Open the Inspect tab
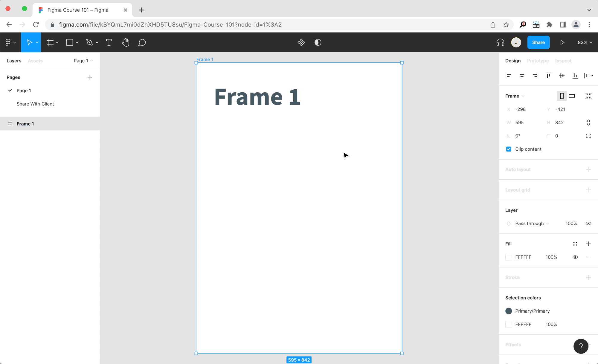Image resolution: width=598 pixels, height=364 pixels. 563,61
